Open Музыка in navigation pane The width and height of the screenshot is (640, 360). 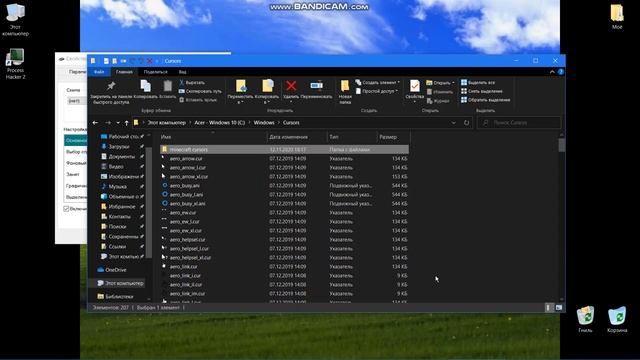point(118,187)
